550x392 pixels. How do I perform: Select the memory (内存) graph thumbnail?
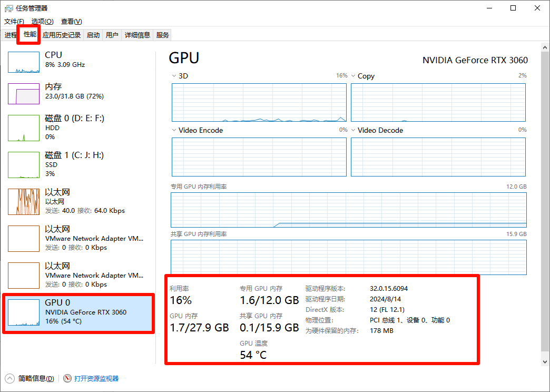[24, 94]
